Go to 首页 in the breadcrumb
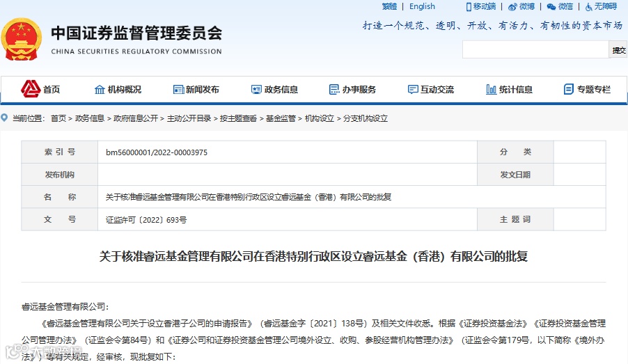This screenshot has height=364, width=628. click(58, 118)
